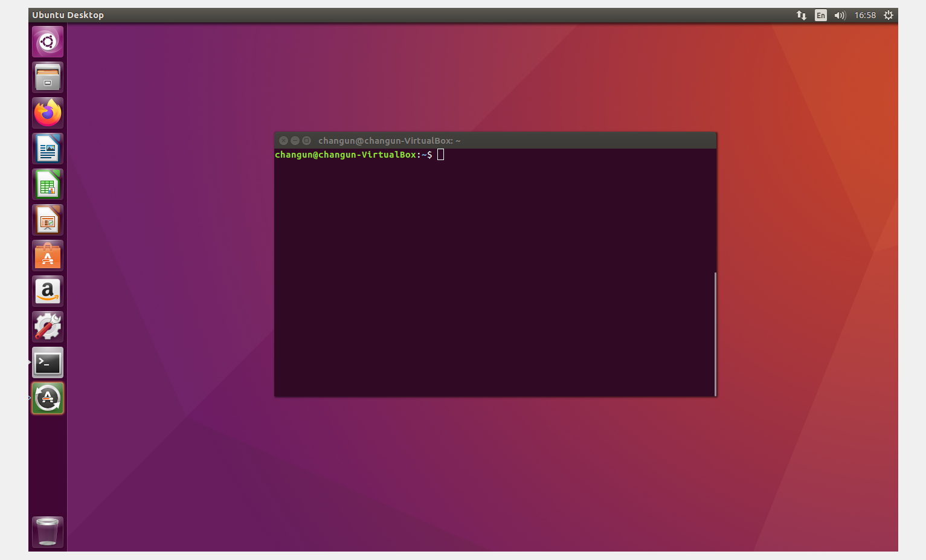Open LibreOffice Impress presentation icon

point(48,220)
